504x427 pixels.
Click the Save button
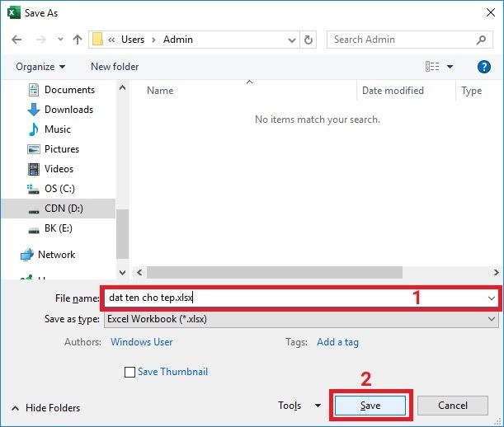[x=370, y=406]
